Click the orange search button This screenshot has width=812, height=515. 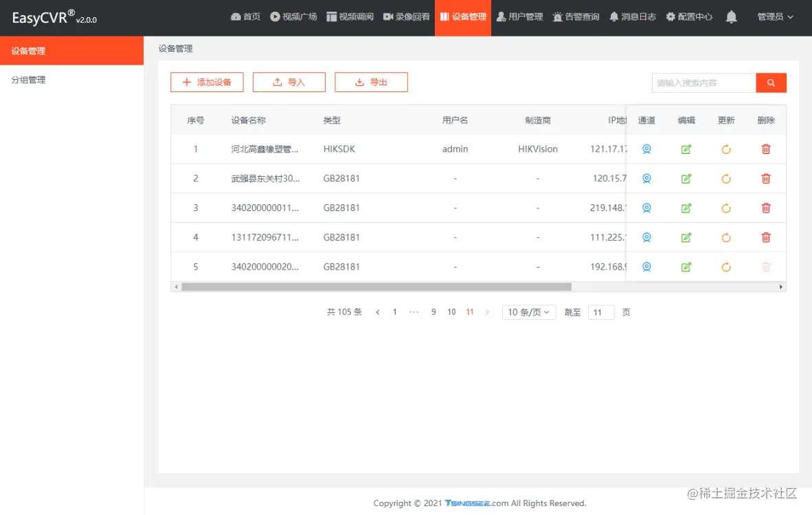[x=771, y=83]
